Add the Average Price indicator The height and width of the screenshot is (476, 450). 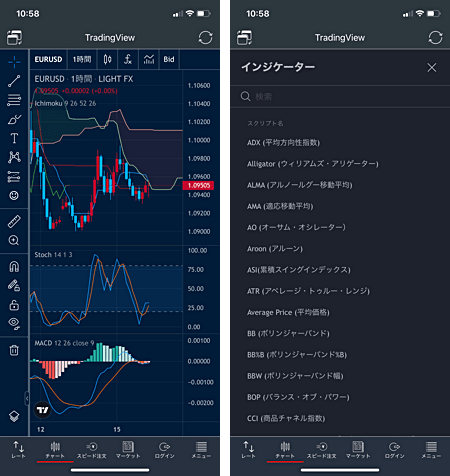(x=288, y=312)
